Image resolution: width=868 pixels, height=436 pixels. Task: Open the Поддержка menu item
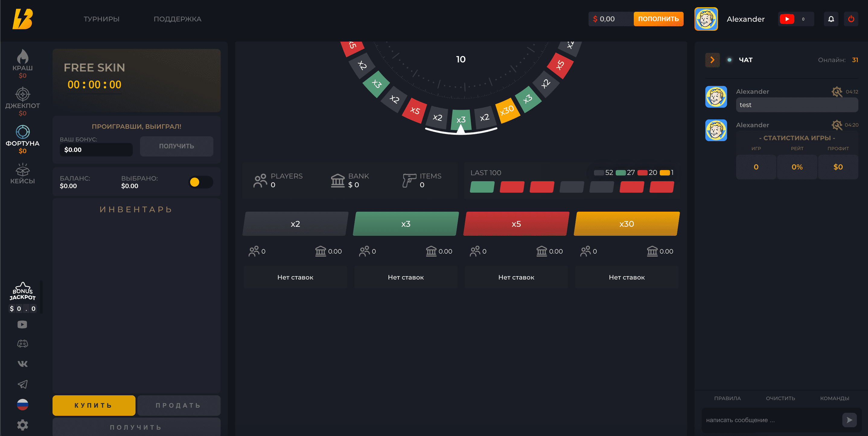coord(177,19)
